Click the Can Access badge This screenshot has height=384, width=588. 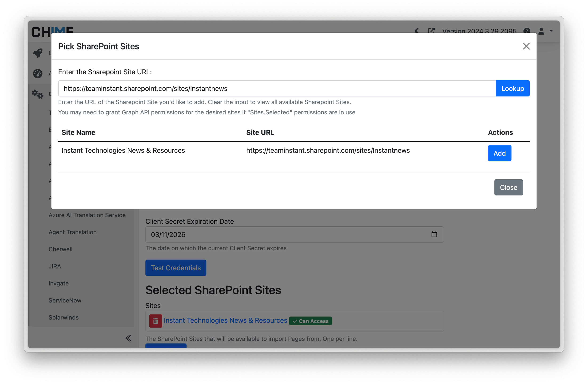point(310,321)
